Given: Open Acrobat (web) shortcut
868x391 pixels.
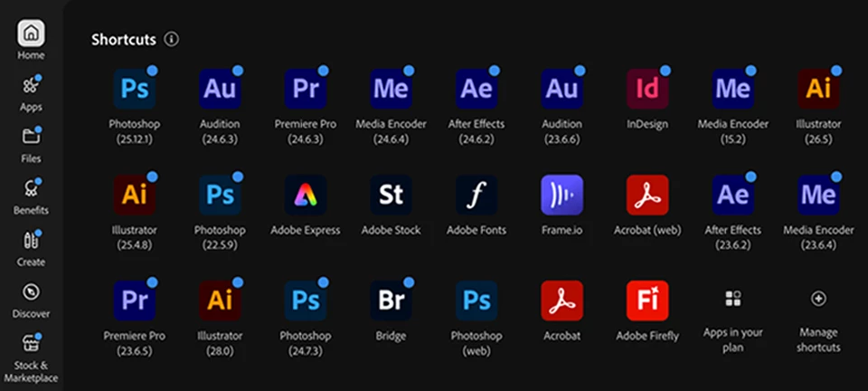Looking at the screenshot, I should [647, 195].
